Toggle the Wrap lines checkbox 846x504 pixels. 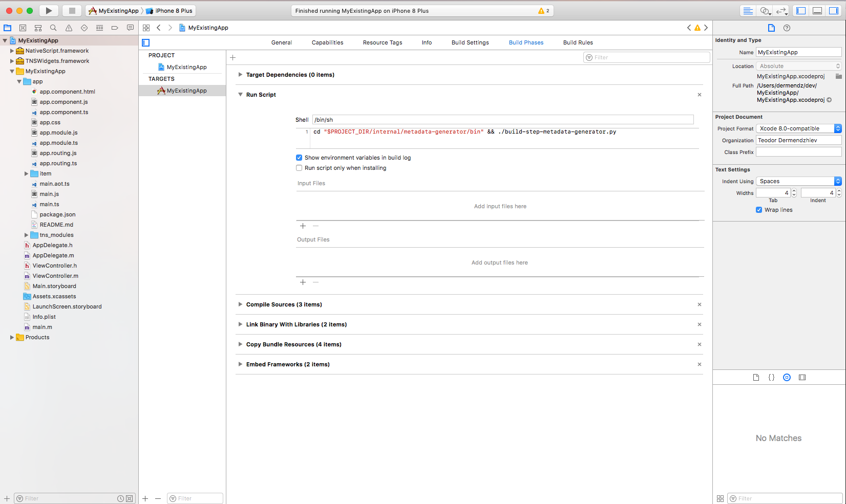pyautogui.click(x=759, y=210)
